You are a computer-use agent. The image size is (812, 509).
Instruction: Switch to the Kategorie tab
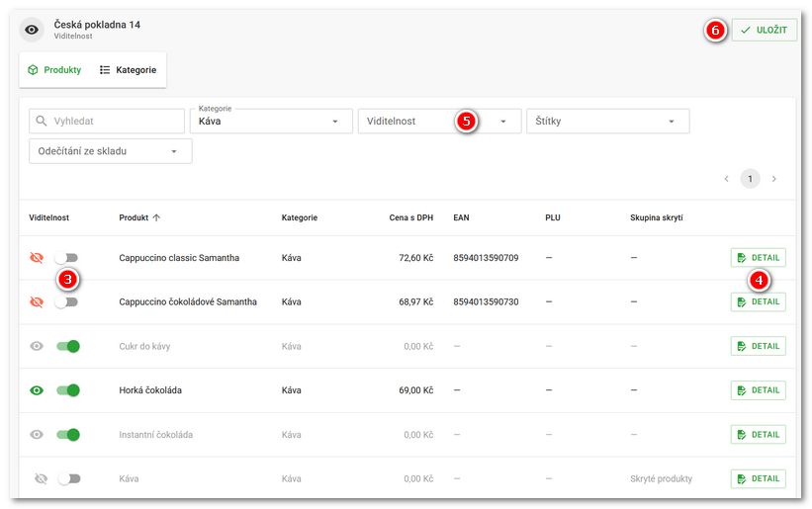[x=128, y=70]
